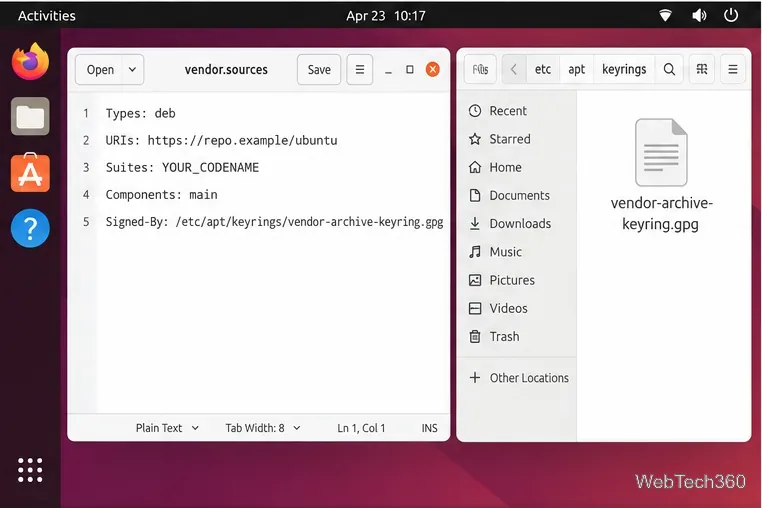Image resolution: width=762 pixels, height=508 pixels.
Task: Click the Components: main line
Action: pyautogui.click(x=161, y=195)
